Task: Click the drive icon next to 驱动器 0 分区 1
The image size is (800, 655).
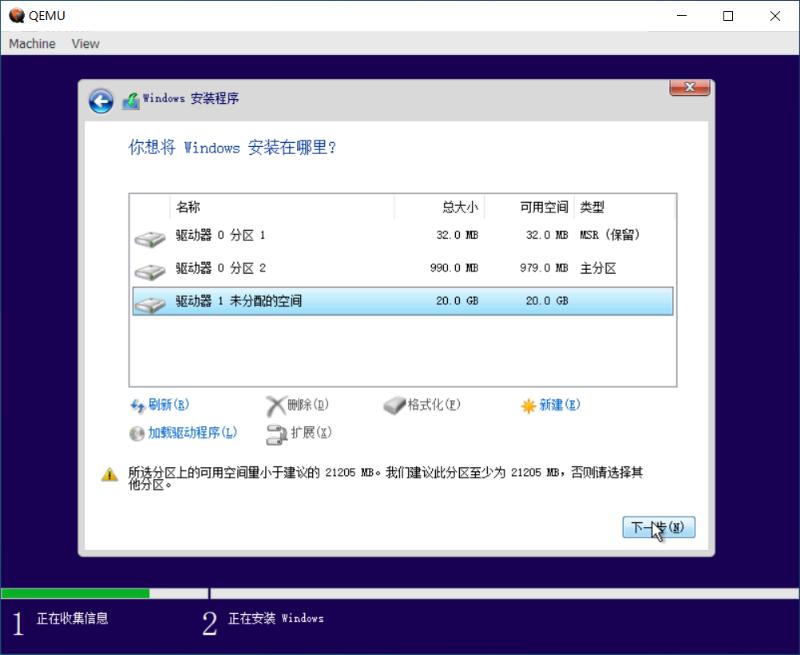Action: [x=150, y=236]
